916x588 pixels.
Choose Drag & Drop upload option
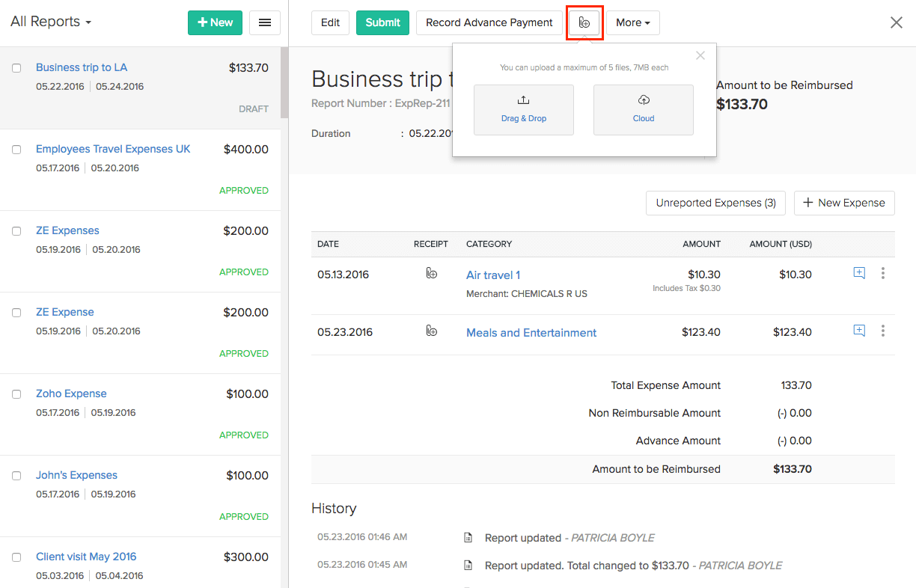pos(523,110)
